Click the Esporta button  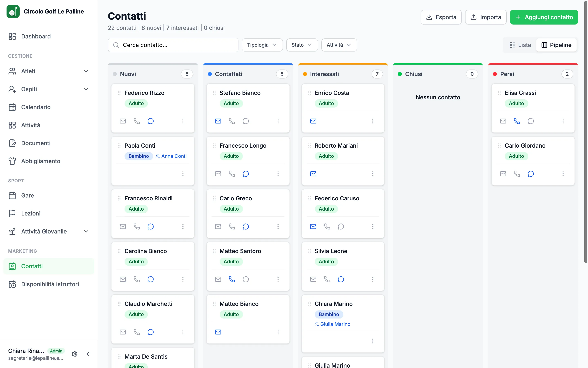(441, 17)
